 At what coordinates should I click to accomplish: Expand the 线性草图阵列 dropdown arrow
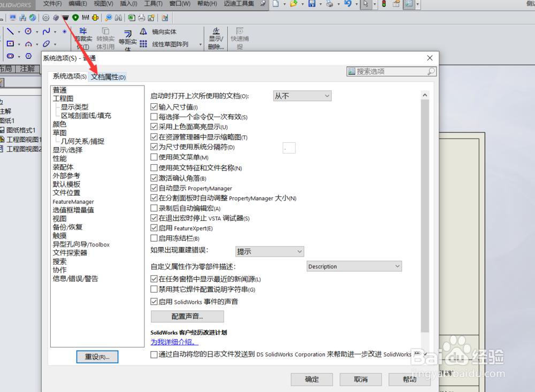coord(200,44)
